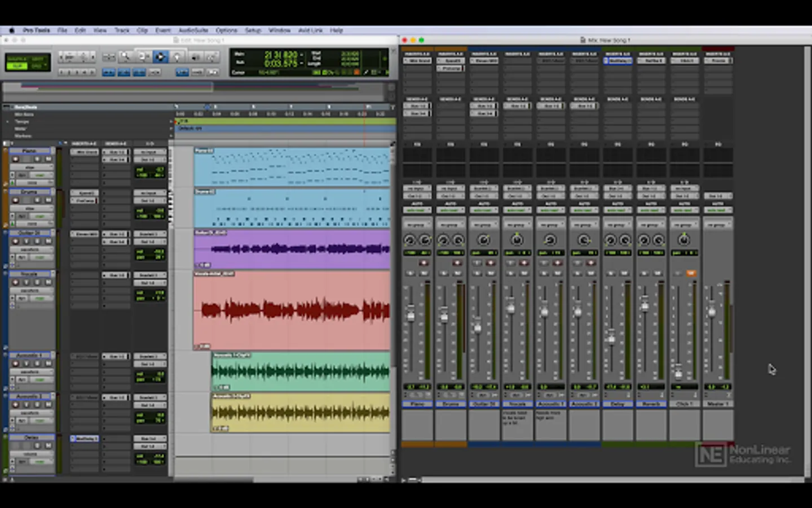
Task: Click the Master 1 channel name button
Action: [718, 404]
